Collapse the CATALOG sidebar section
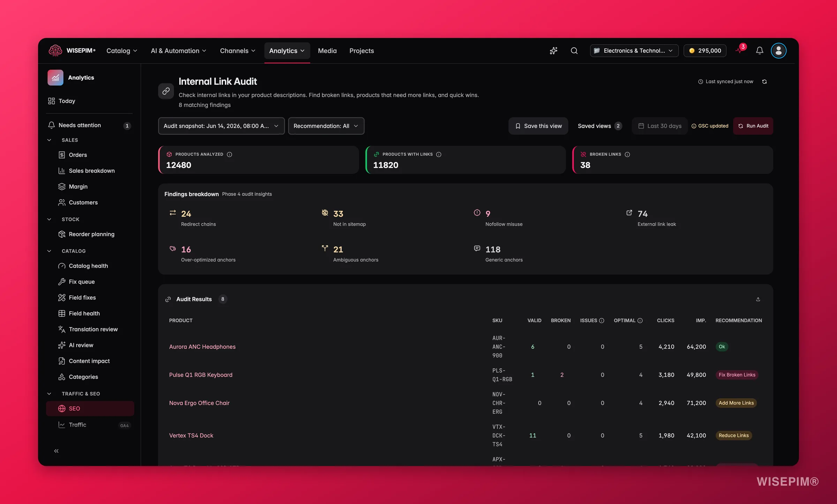Image resolution: width=837 pixels, height=504 pixels. tap(49, 251)
